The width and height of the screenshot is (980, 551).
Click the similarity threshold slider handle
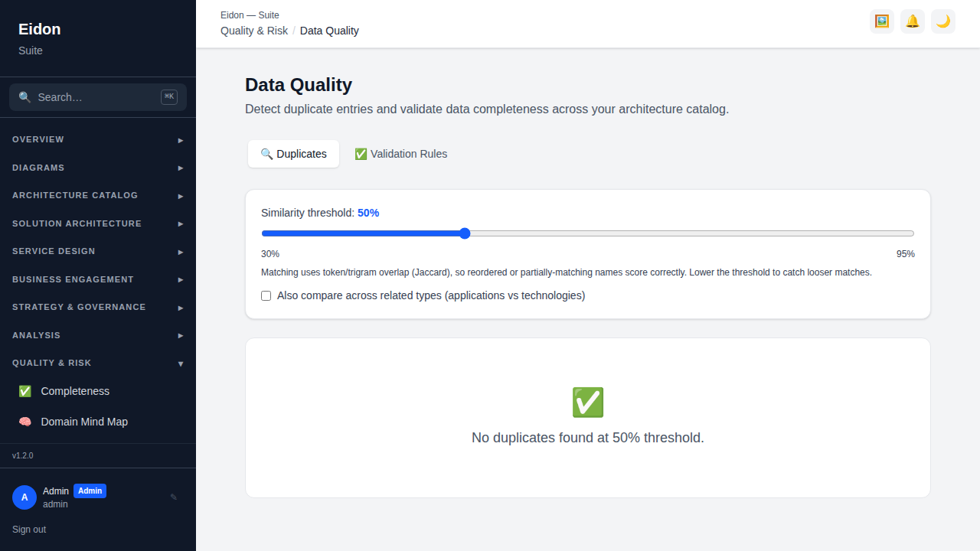coord(465,233)
